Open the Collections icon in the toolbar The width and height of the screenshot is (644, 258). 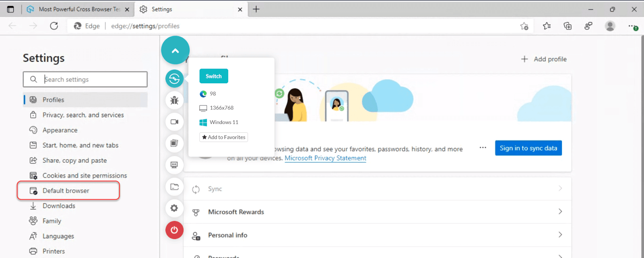568,26
